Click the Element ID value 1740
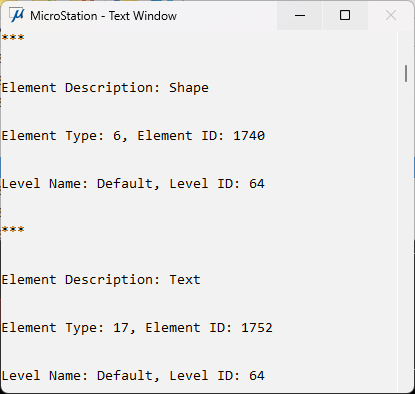This screenshot has height=394, width=415. [249, 136]
